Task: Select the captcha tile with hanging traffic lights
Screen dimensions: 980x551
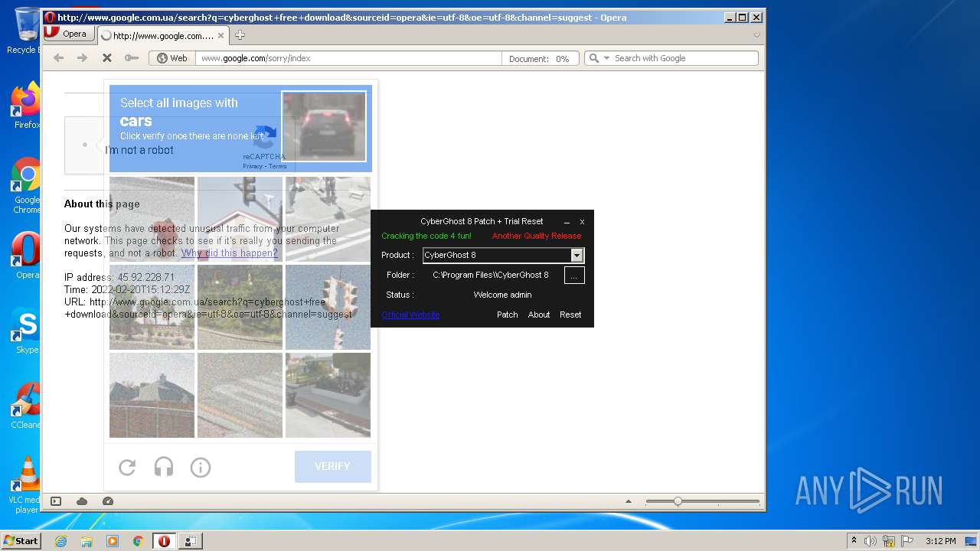Action: pos(328,307)
